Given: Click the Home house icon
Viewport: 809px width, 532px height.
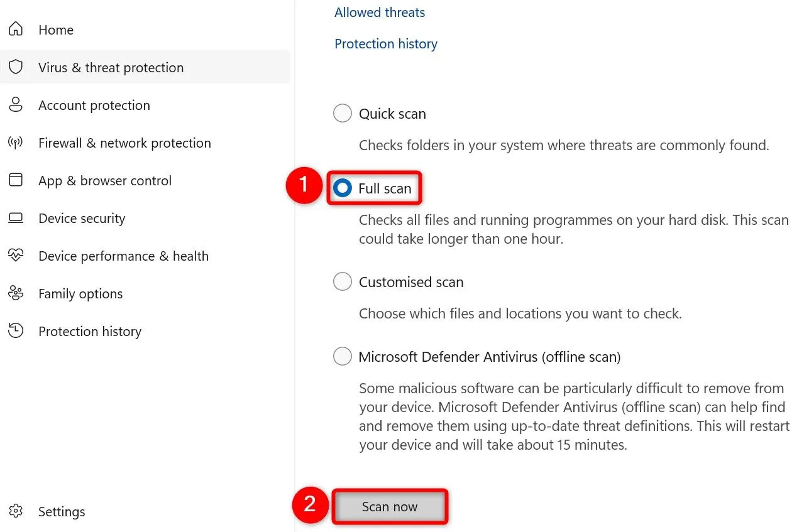Looking at the screenshot, I should (x=16, y=30).
